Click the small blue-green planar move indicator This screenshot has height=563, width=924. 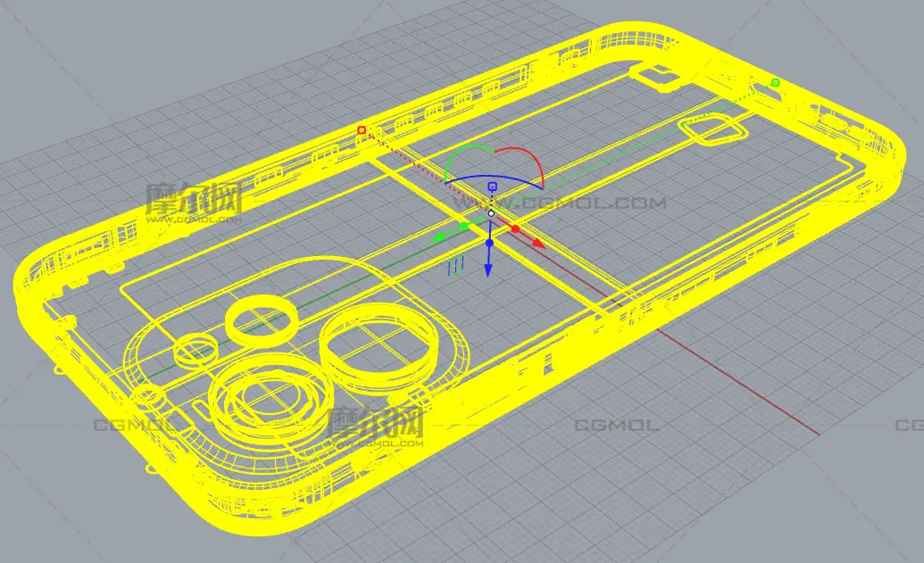click(457, 265)
